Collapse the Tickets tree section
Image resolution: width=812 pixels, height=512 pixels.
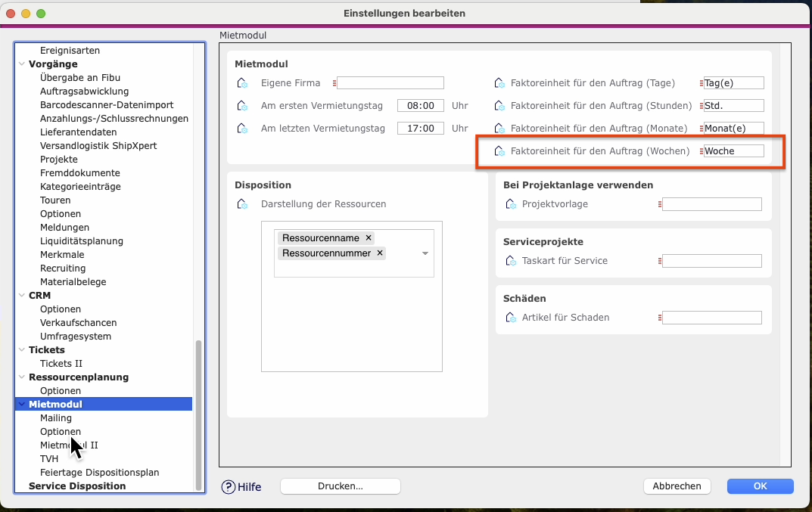point(22,350)
